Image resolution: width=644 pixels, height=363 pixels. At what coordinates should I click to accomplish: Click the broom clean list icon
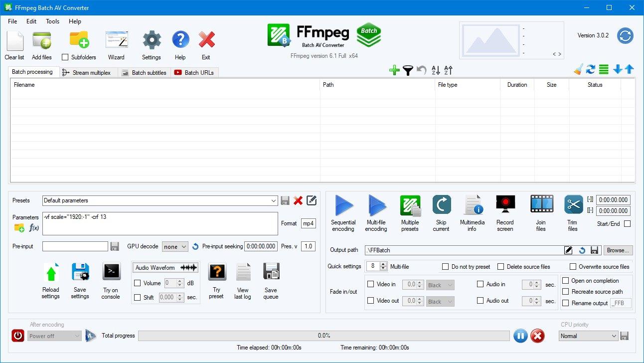click(578, 70)
